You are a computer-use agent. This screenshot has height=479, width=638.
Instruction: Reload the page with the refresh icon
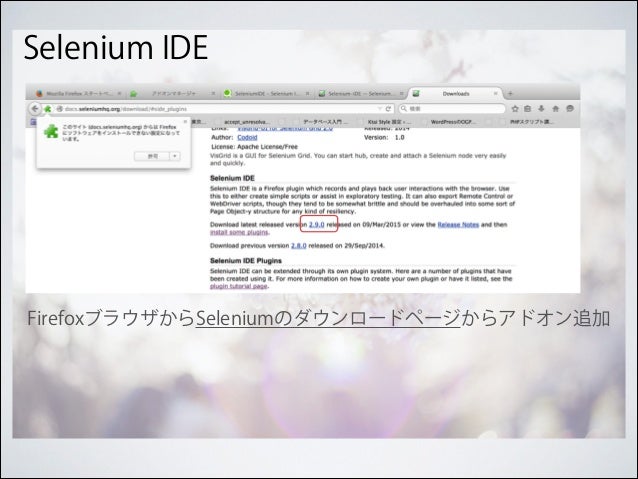[388, 109]
